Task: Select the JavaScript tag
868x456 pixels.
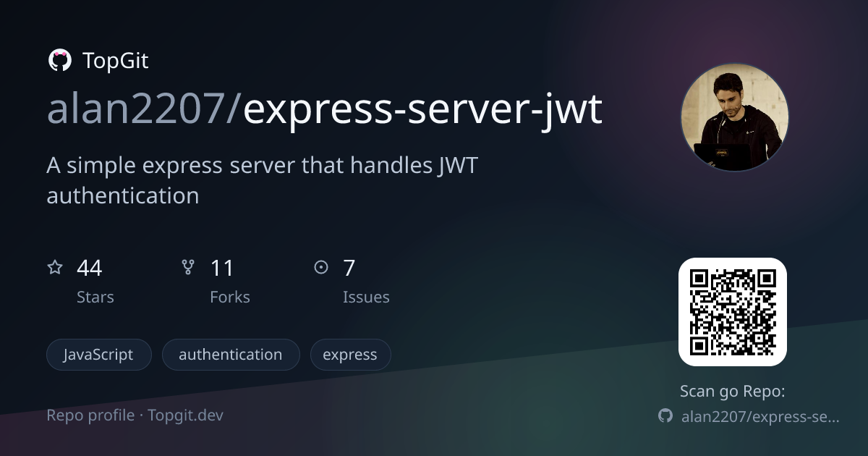Action: point(99,355)
